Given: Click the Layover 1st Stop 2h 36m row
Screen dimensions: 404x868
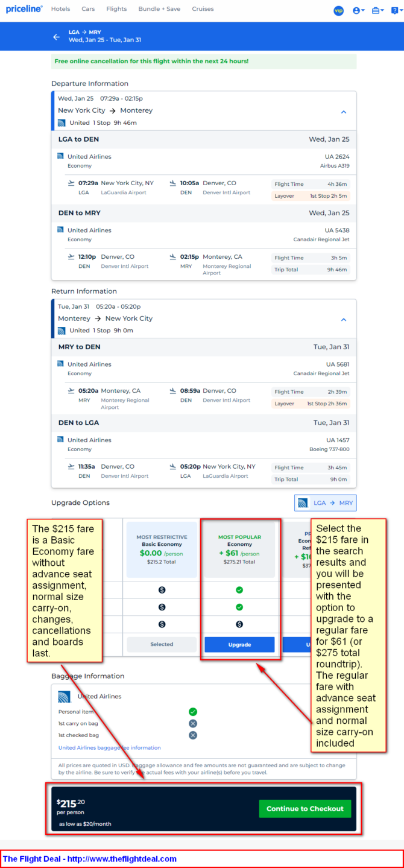Looking at the screenshot, I should coord(311,404).
